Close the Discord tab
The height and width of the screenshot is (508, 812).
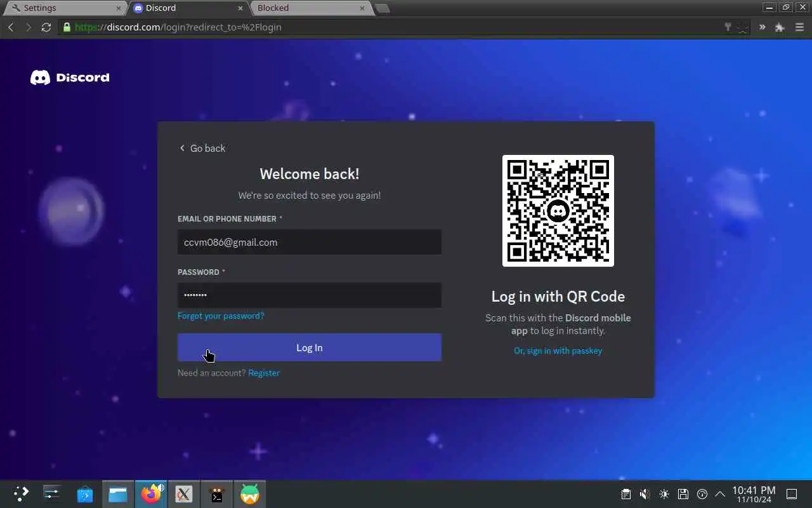[240, 8]
